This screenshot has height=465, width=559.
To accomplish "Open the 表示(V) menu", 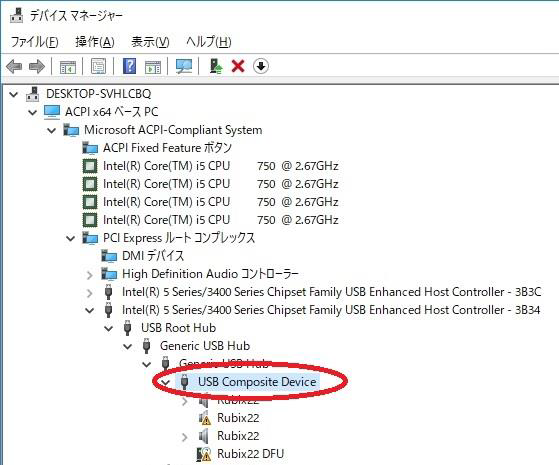I will pyautogui.click(x=150, y=42).
